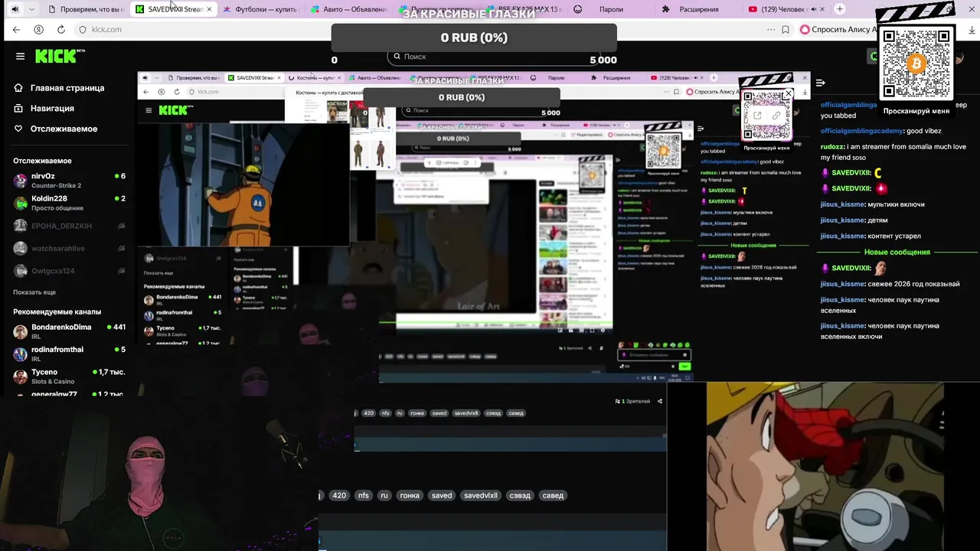Open offline channel watchsarahlive in the outer sidebar

[x=69, y=248]
